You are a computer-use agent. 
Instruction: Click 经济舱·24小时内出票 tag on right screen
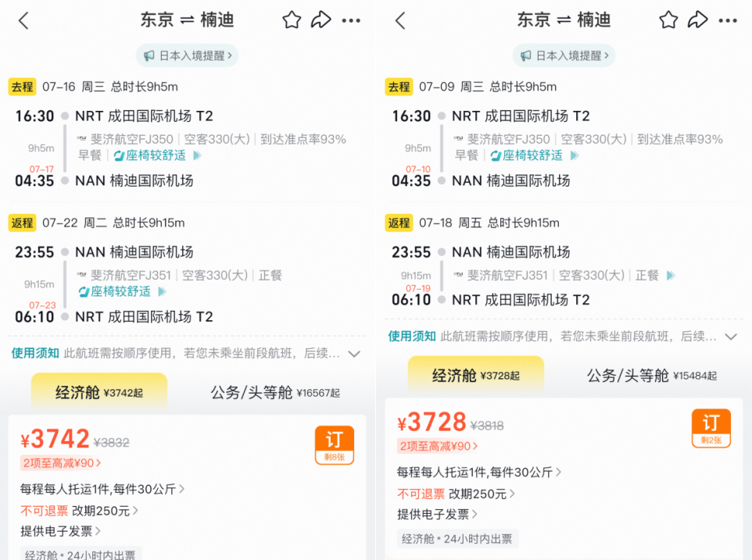[x=457, y=539]
